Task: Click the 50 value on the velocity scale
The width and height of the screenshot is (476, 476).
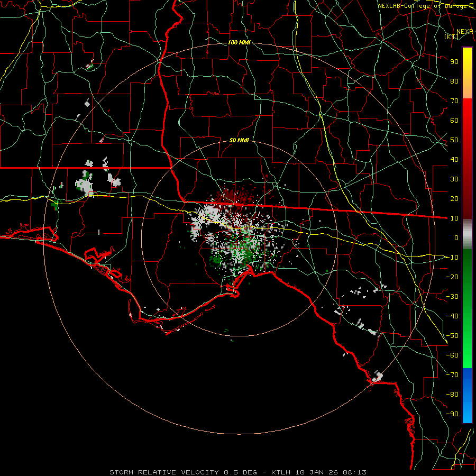Action: (x=454, y=140)
